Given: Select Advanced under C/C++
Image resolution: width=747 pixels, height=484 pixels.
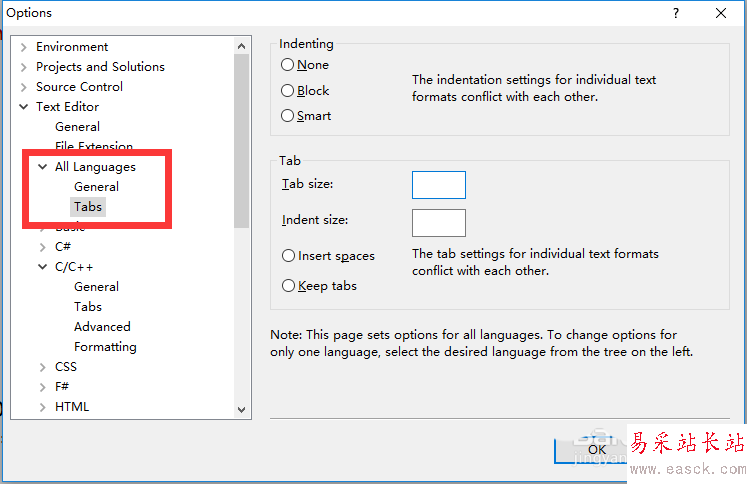Looking at the screenshot, I should (102, 327).
